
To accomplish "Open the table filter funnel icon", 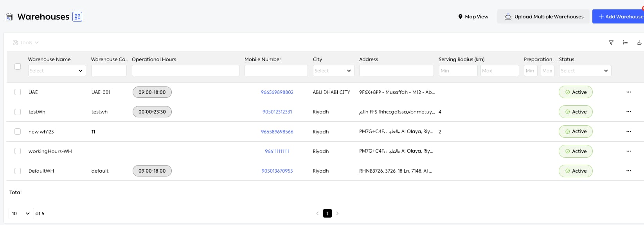I will click(611, 42).
